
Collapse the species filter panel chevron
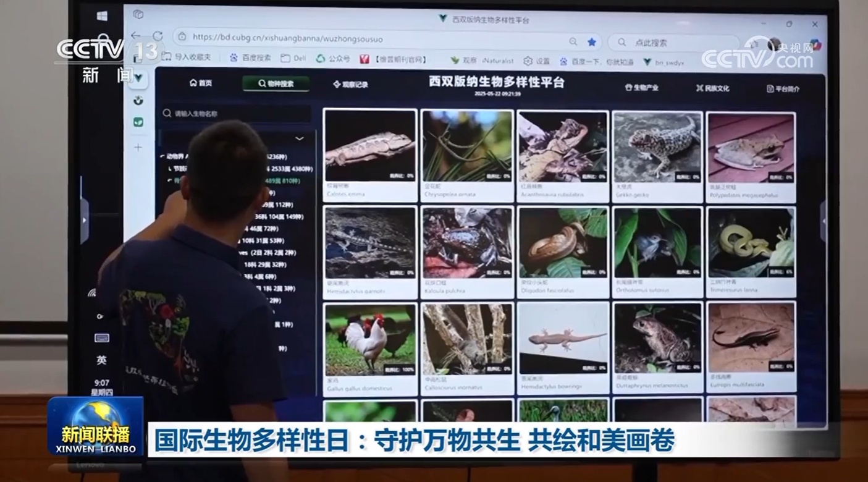tap(300, 137)
